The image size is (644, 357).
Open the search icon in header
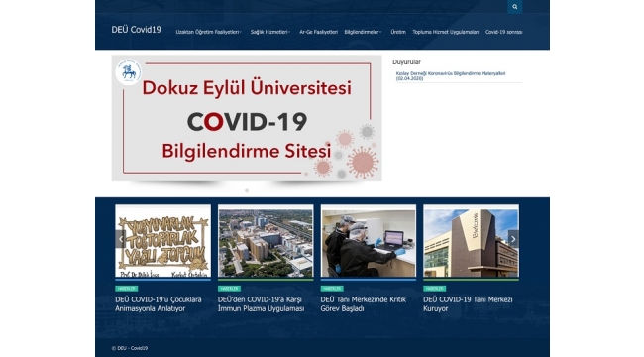[x=514, y=7]
